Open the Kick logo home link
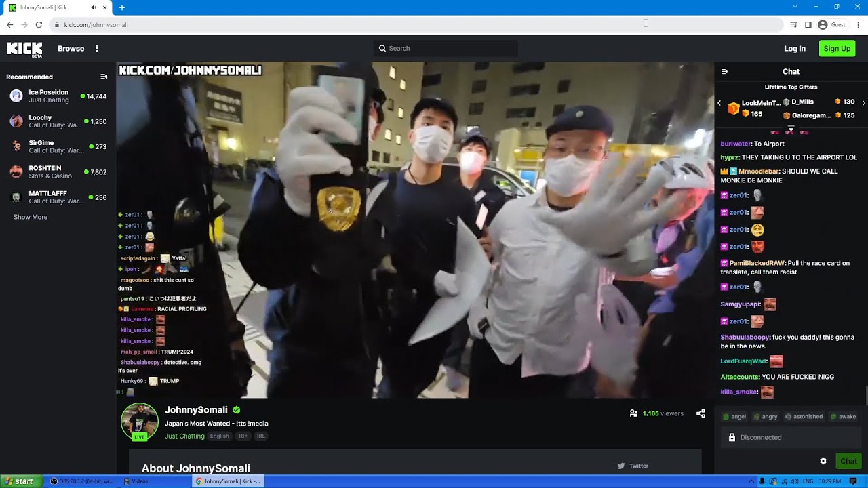868x488 pixels. (24, 49)
